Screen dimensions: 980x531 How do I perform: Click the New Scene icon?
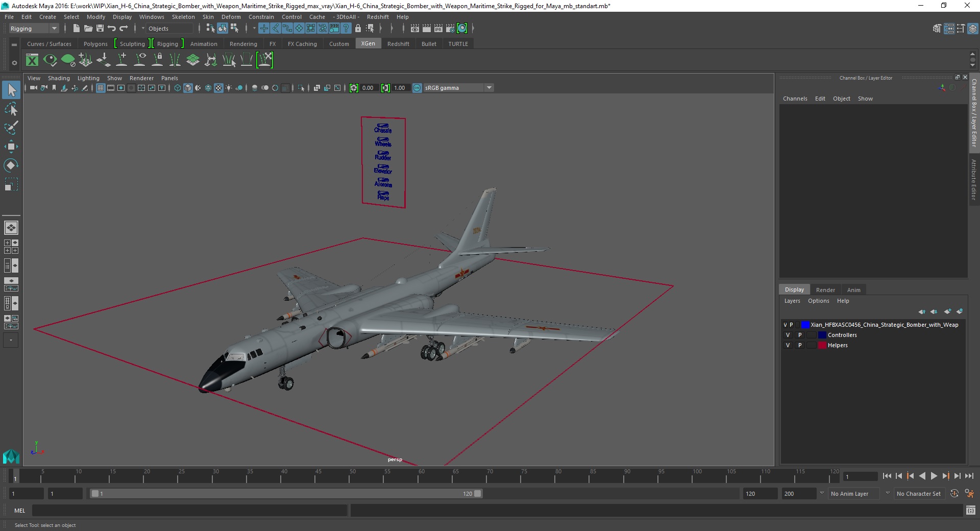pos(76,29)
